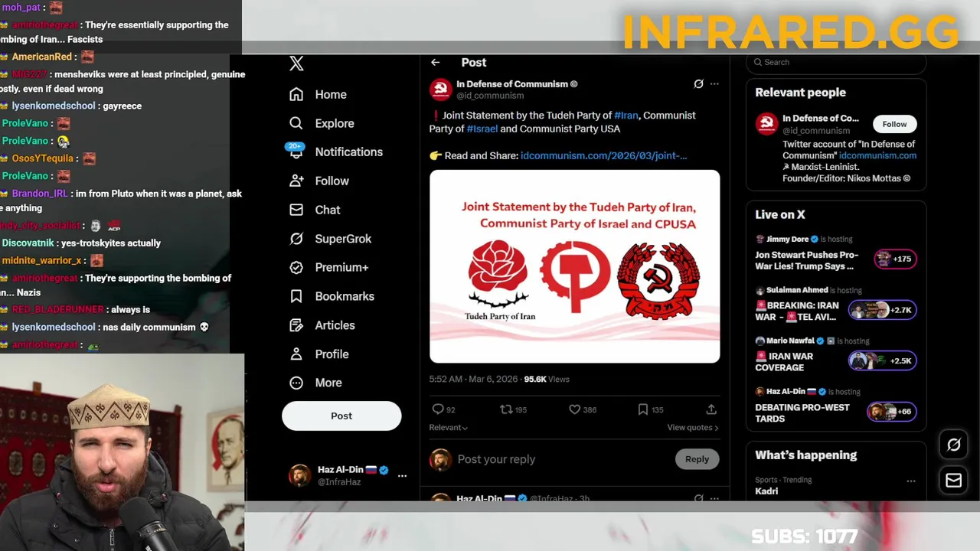Click the repost icon with 195
Viewport: 980px width, 551px height.
(506, 409)
